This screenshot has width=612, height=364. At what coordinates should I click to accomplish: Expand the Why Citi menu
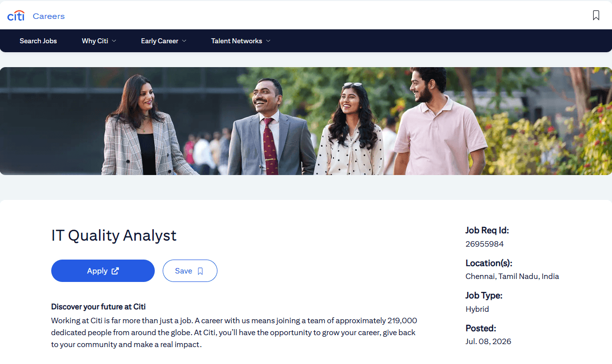[99, 41]
